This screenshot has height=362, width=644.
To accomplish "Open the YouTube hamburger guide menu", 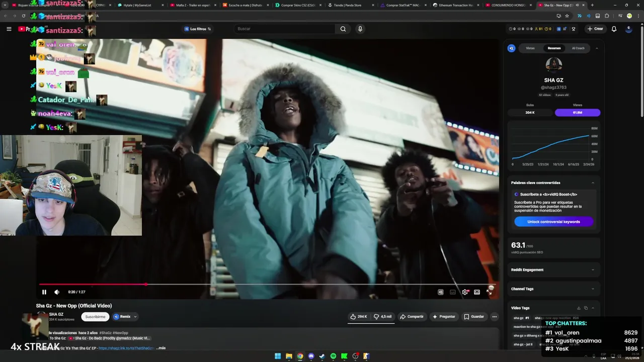I will [x=9, y=29].
